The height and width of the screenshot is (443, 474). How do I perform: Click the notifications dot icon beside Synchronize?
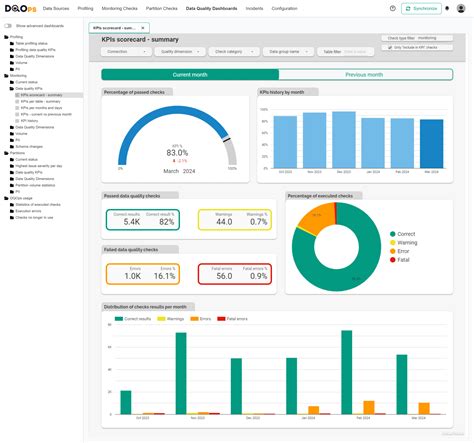(447, 8)
